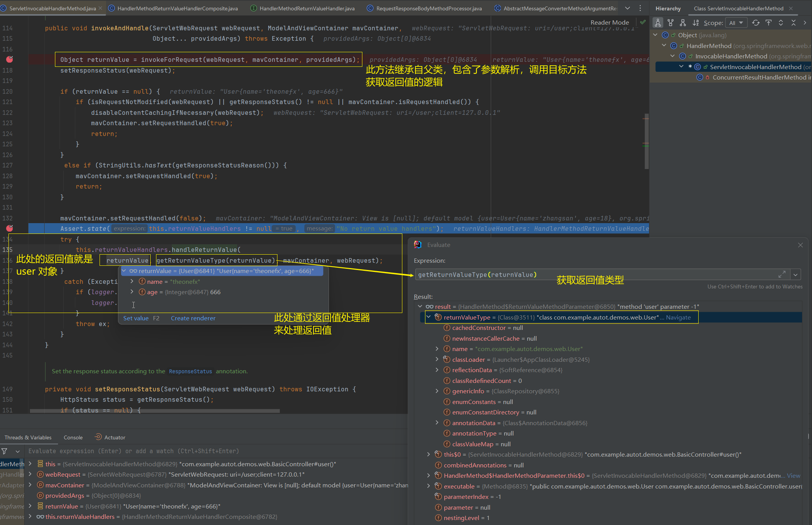Open editor tabs more options menu

(x=640, y=8)
